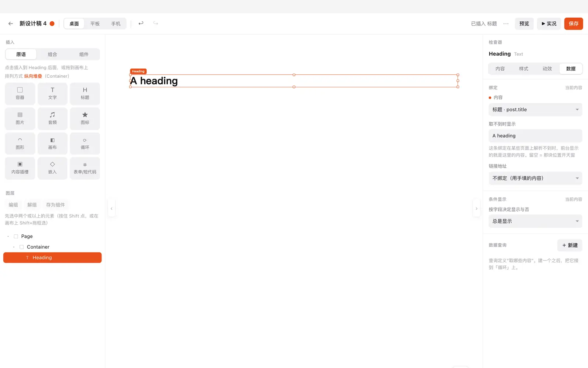Open the three-dots more menu
This screenshot has height=368, width=588.
pyautogui.click(x=506, y=24)
